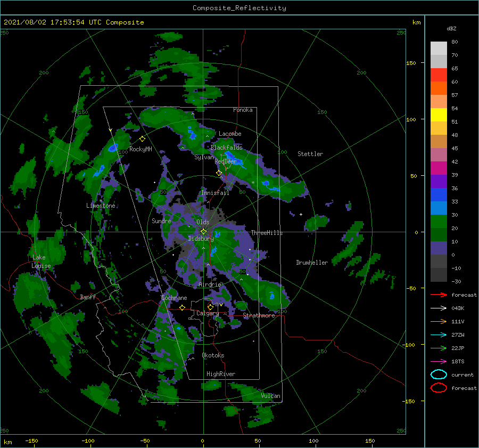Click the Sundre city label
Image resolution: width=479 pixels, height=448 pixels.
pos(161,221)
